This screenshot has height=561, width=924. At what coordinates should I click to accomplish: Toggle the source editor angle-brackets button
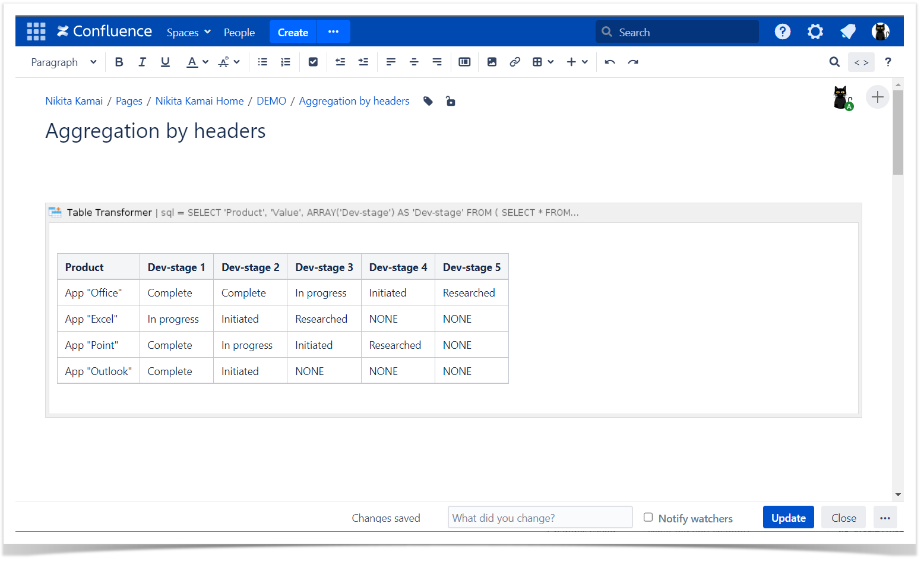click(x=861, y=62)
